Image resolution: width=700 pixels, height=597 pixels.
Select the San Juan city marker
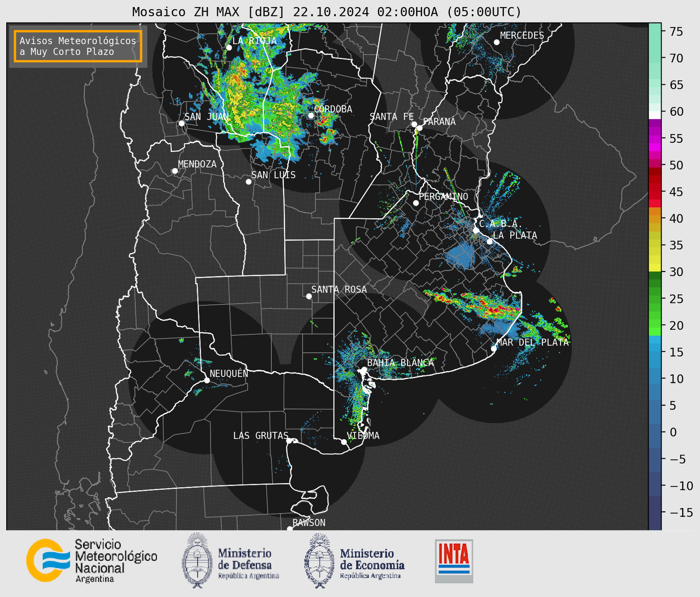[181, 123]
